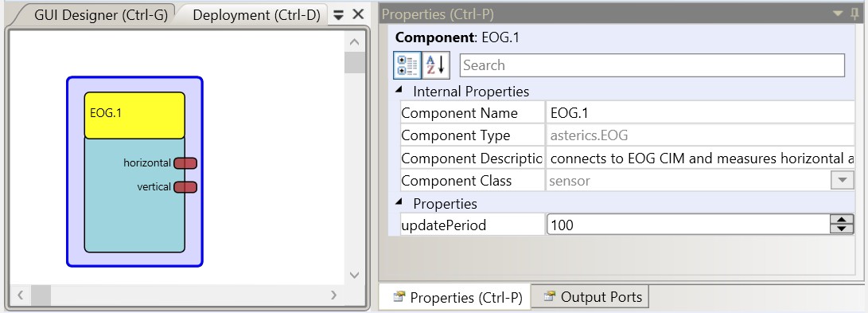The image size is (868, 313).
Task: Increase updatePeriod with the up stepper
Action: [x=842, y=220]
